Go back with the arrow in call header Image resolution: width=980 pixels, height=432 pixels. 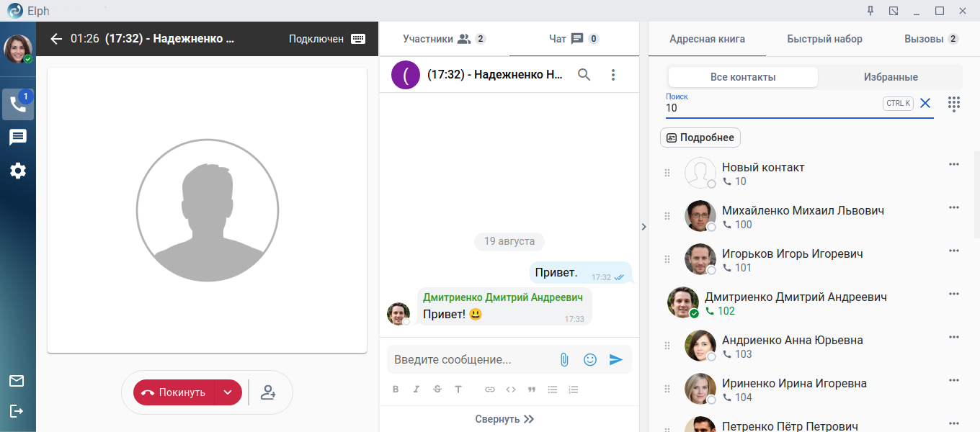(x=56, y=39)
